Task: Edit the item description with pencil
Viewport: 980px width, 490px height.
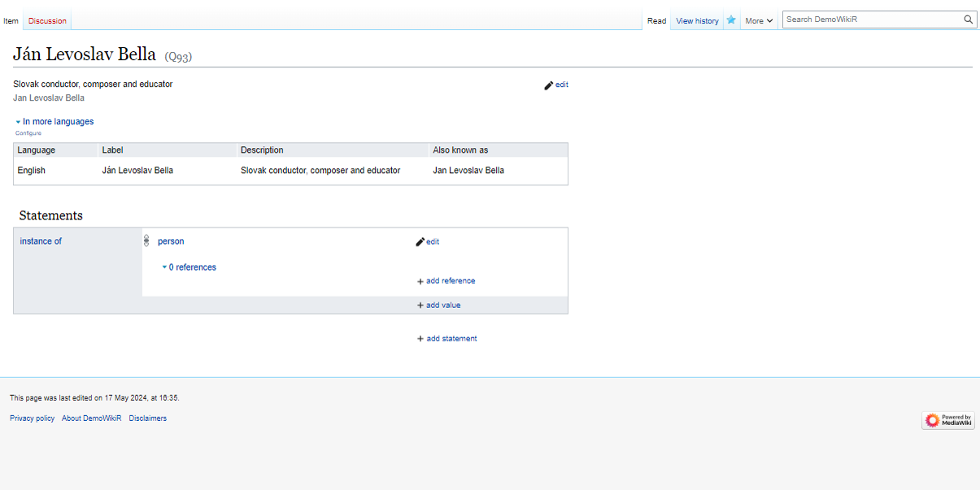Action: 556,85
